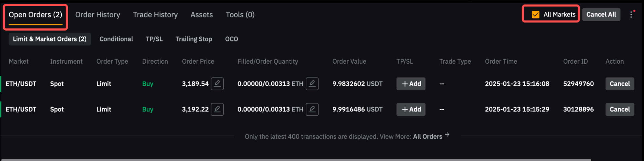
Task: Uncheck the All Markets checkbox
Action: 536,15
